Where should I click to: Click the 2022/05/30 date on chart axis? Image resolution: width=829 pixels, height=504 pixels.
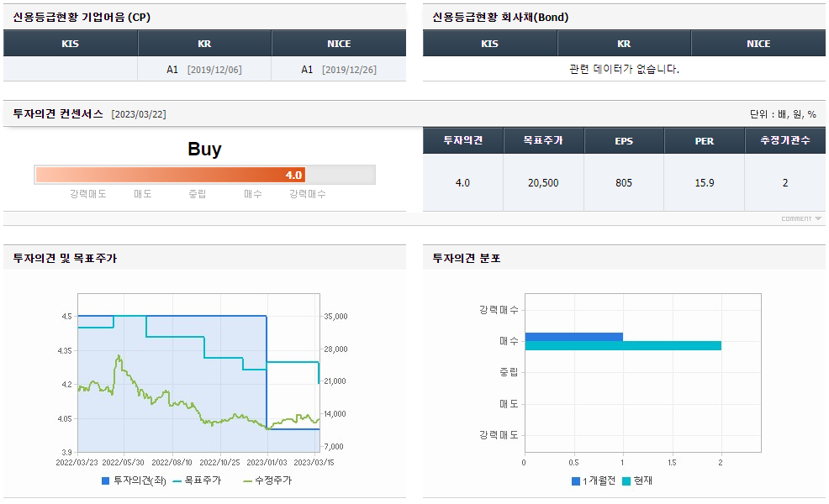123,462
